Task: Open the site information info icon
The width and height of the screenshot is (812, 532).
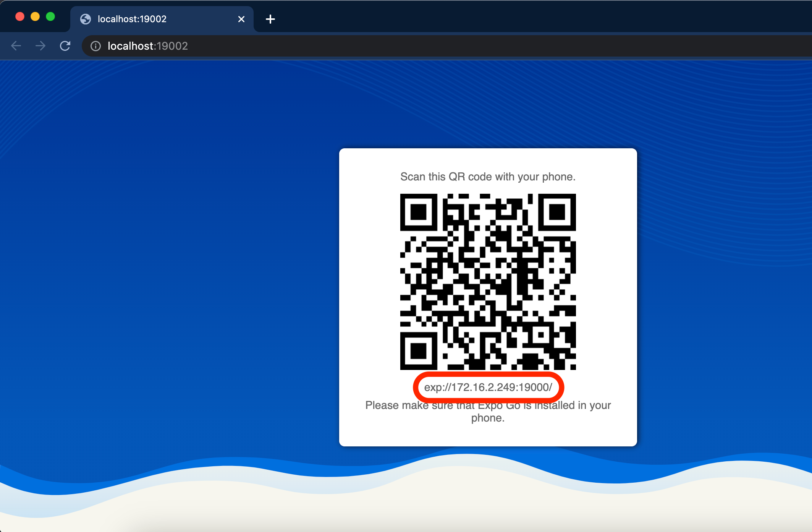Action: [95, 46]
